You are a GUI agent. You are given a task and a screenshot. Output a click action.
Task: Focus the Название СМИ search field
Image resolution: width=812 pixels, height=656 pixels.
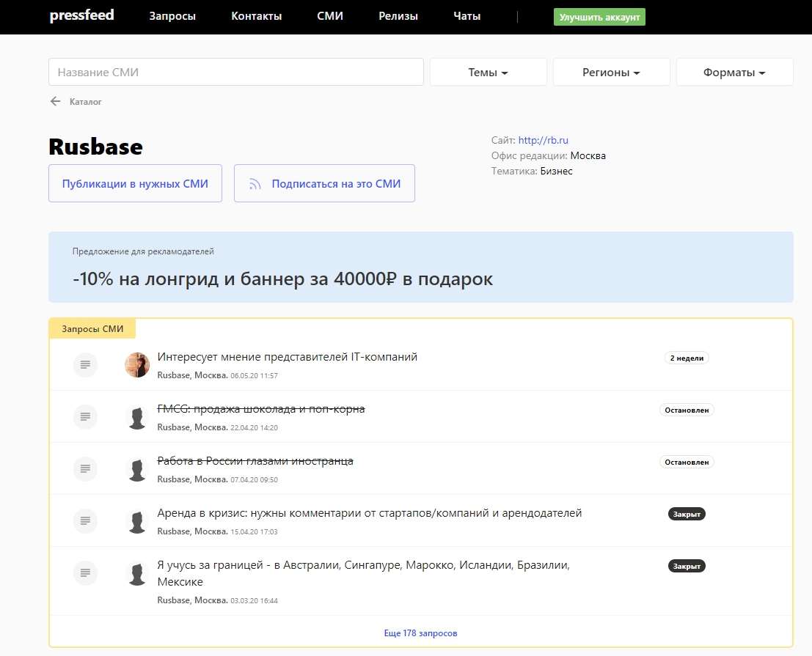pyautogui.click(x=235, y=73)
